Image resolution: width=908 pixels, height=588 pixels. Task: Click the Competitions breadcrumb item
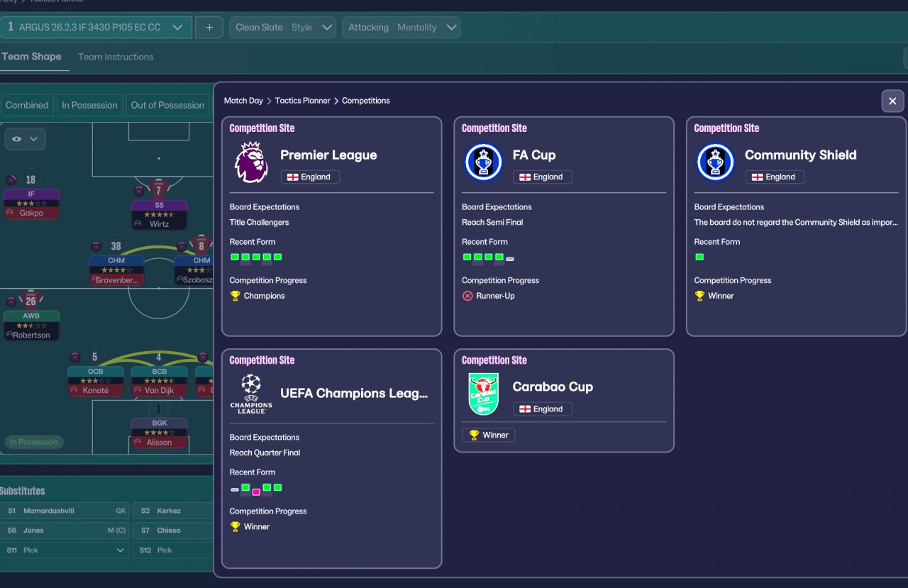click(366, 101)
